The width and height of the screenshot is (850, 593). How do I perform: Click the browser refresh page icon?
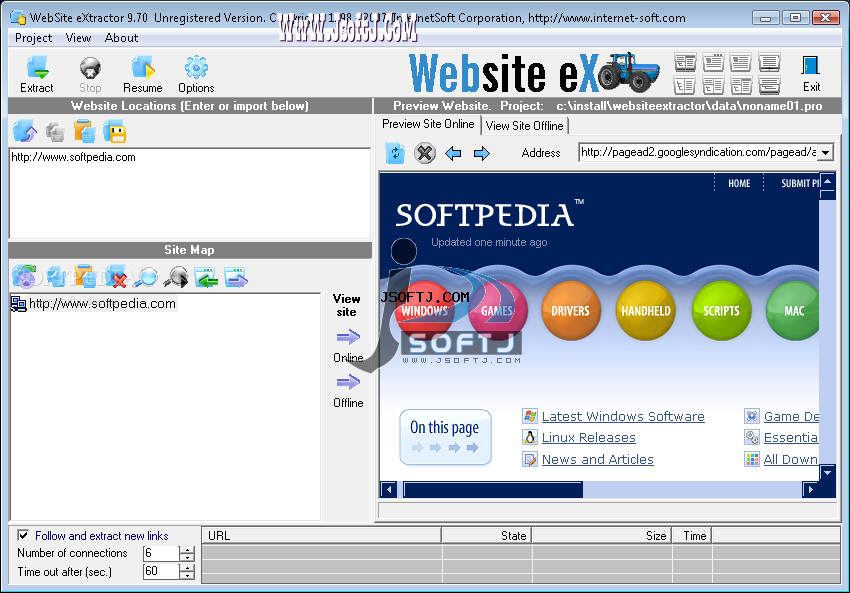pos(395,153)
